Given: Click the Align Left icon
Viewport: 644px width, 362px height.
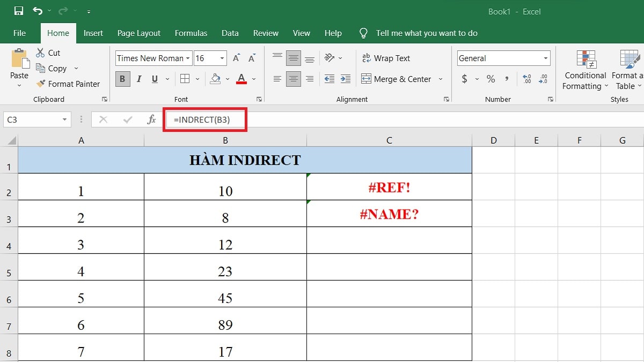Looking at the screenshot, I should (277, 79).
